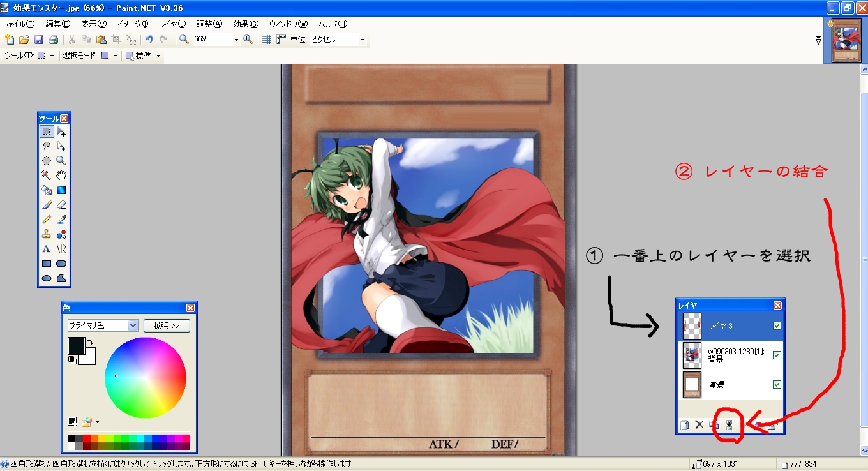Image resolution: width=868 pixels, height=471 pixels.
Task: Pick the Ellipse shape tool
Action: click(x=47, y=278)
